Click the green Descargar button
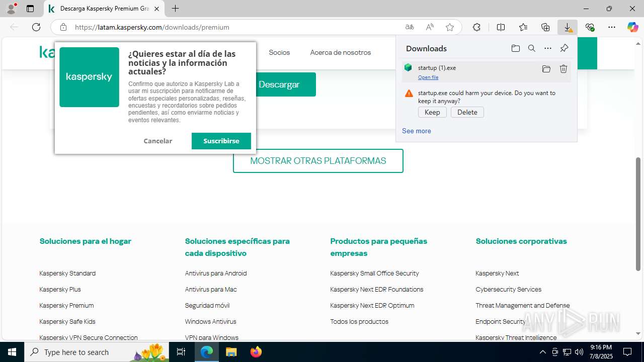This screenshot has height=362, width=644. coord(286,84)
